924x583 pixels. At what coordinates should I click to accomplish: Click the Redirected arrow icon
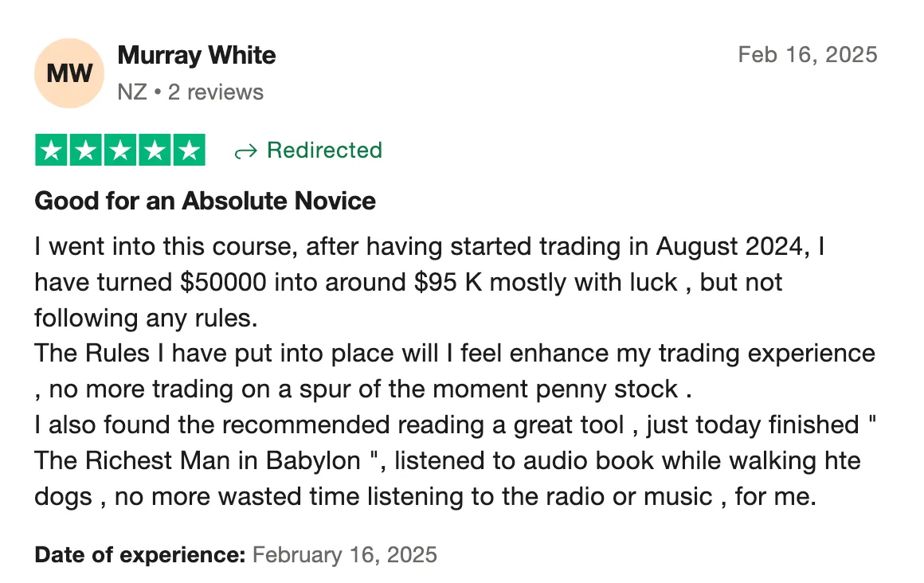245,152
